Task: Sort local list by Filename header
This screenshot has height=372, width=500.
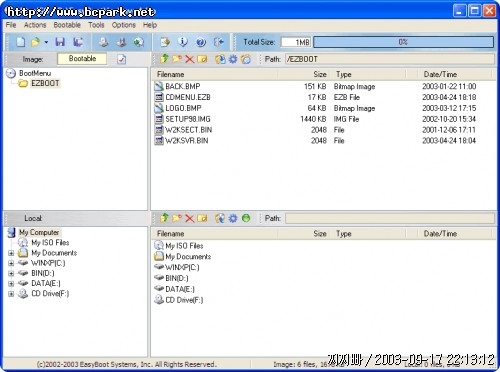Action: pyautogui.click(x=214, y=234)
